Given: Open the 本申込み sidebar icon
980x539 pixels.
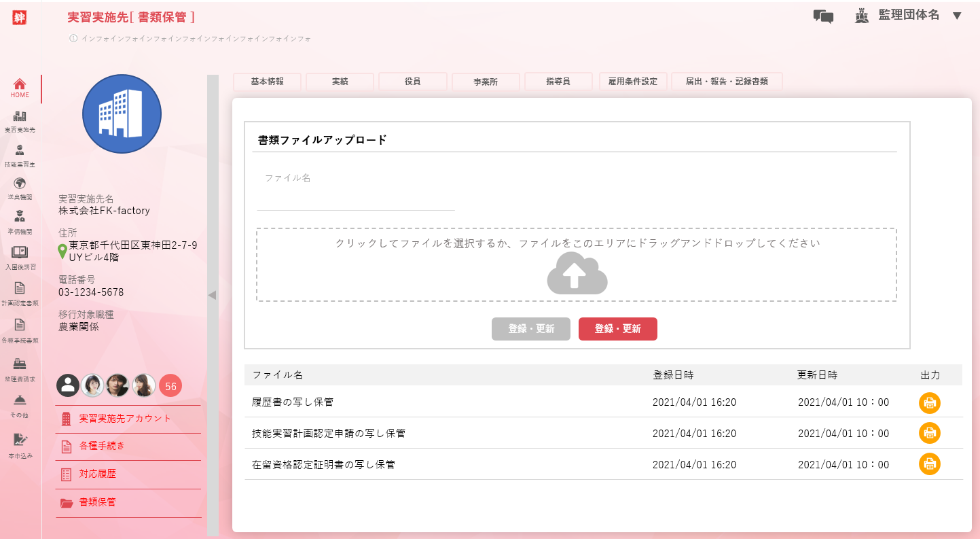Looking at the screenshot, I should coord(20,440).
